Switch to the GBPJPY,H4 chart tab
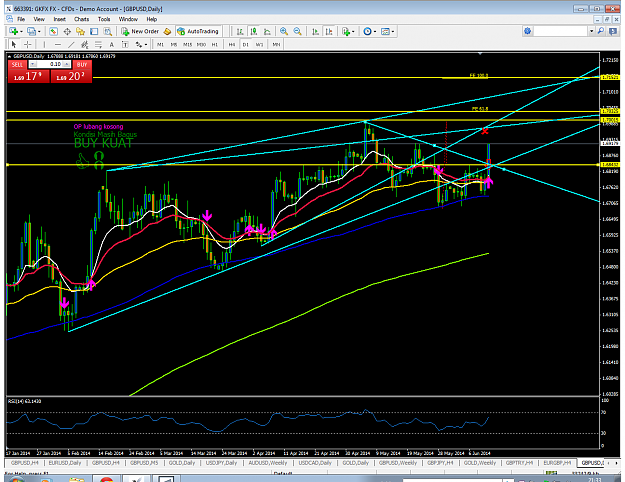 440,463
